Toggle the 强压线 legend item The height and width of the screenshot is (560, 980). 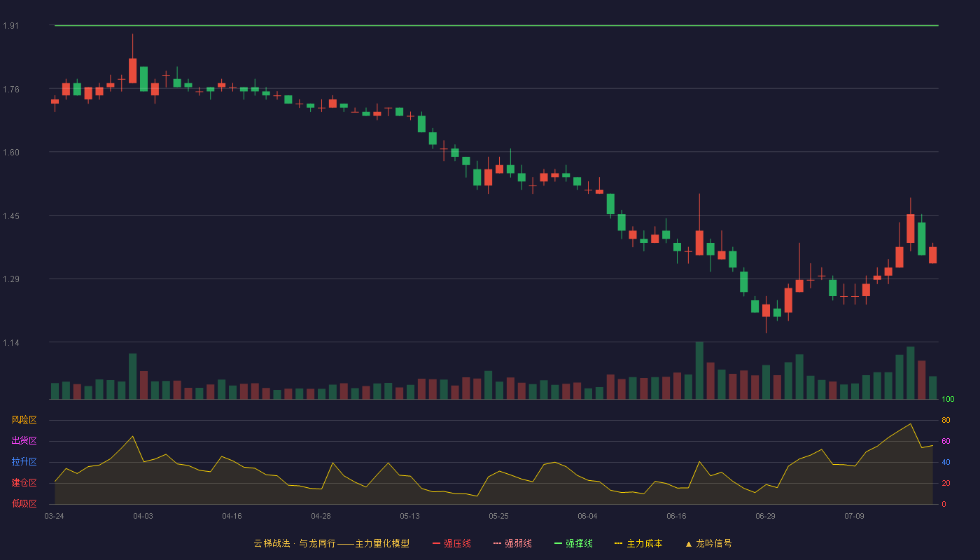point(451,543)
